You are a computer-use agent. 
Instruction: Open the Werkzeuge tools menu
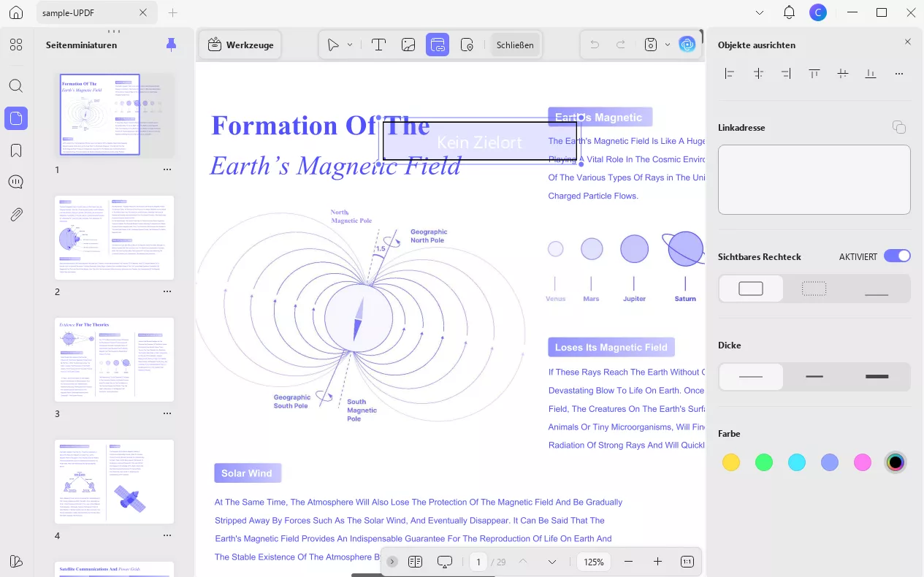(x=240, y=45)
